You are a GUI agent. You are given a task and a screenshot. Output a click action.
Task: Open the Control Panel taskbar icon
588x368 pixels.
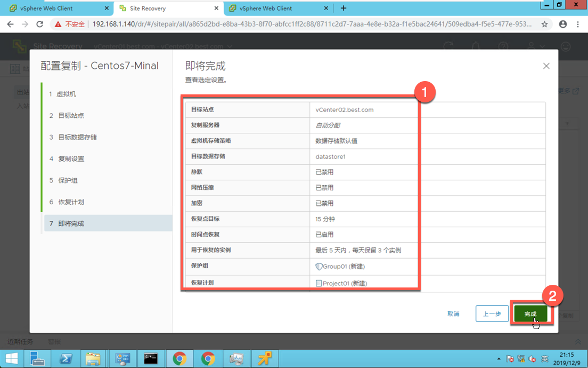point(123,358)
